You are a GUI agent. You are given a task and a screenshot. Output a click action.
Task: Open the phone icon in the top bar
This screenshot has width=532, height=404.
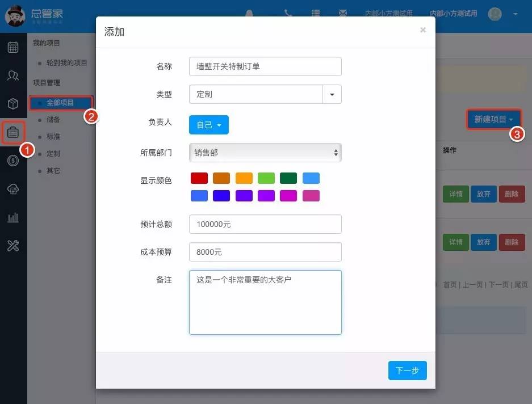click(288, 13)
